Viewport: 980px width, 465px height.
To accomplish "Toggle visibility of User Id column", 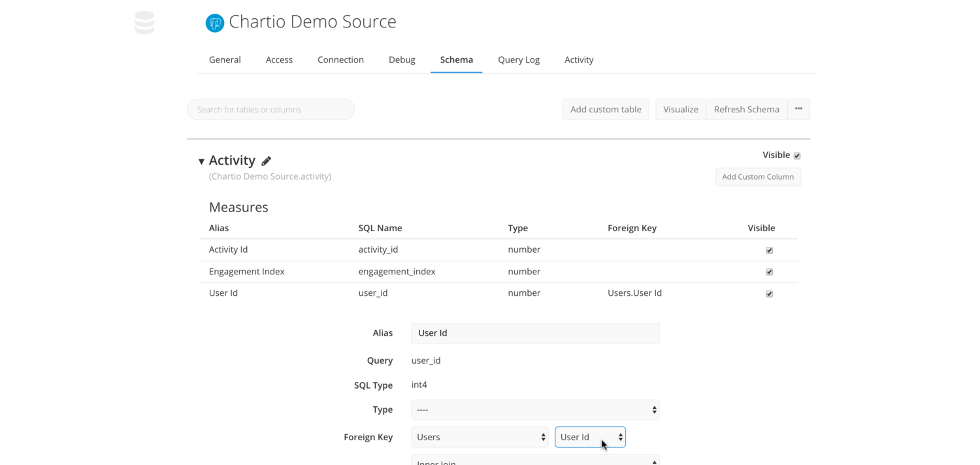I will coord(769,294).
